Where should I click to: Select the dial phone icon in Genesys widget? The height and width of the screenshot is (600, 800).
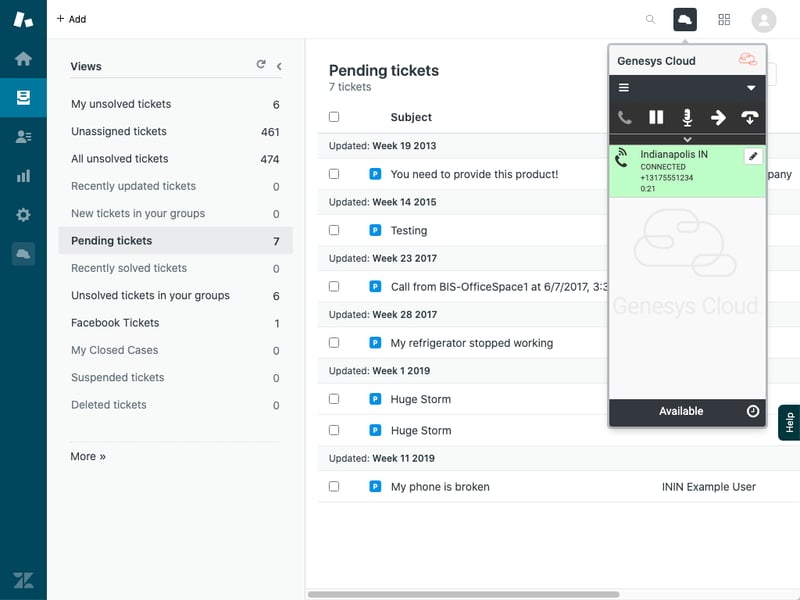(624, 117)
